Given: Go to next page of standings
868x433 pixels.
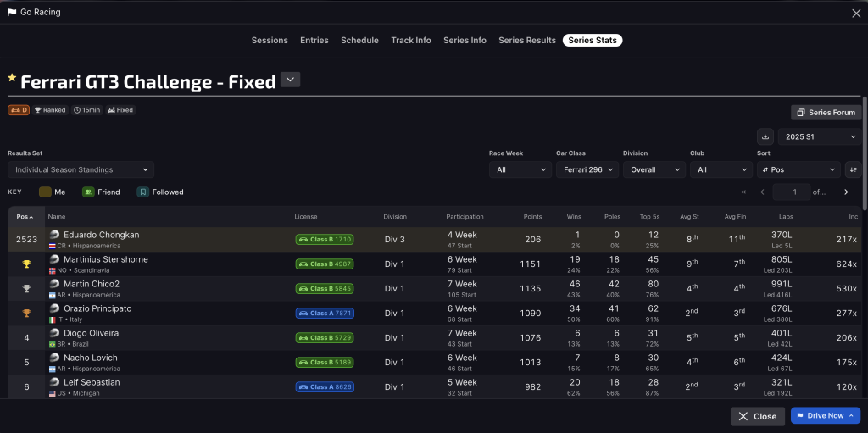Looking at the screenshot, I should (x=845, y=192).
